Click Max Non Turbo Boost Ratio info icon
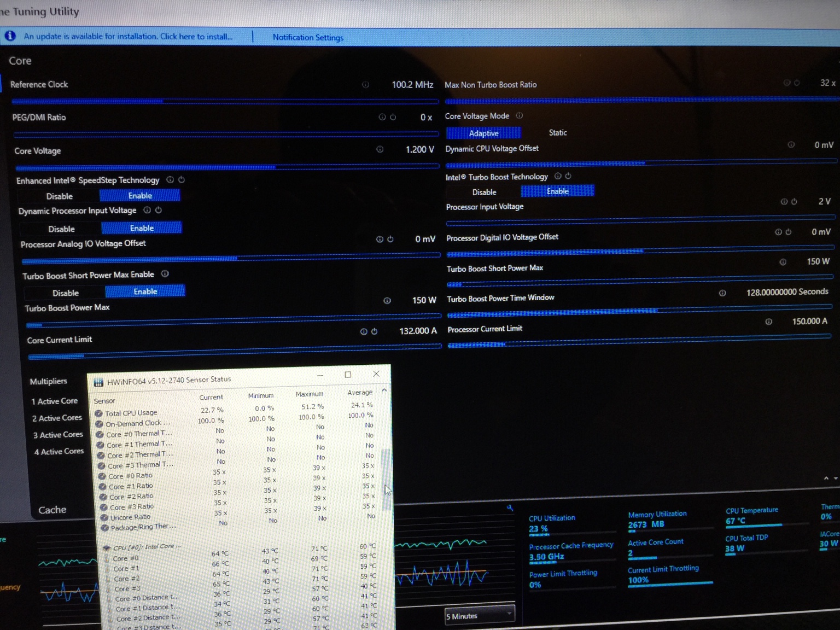This screenshot has width=840, height=630. pos(786,83)
